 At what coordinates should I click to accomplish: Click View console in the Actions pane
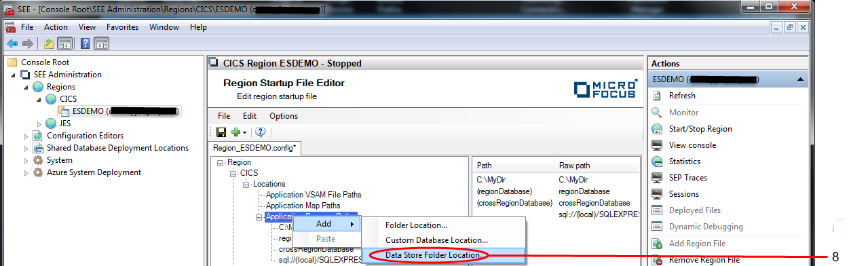tap(692, 145)
